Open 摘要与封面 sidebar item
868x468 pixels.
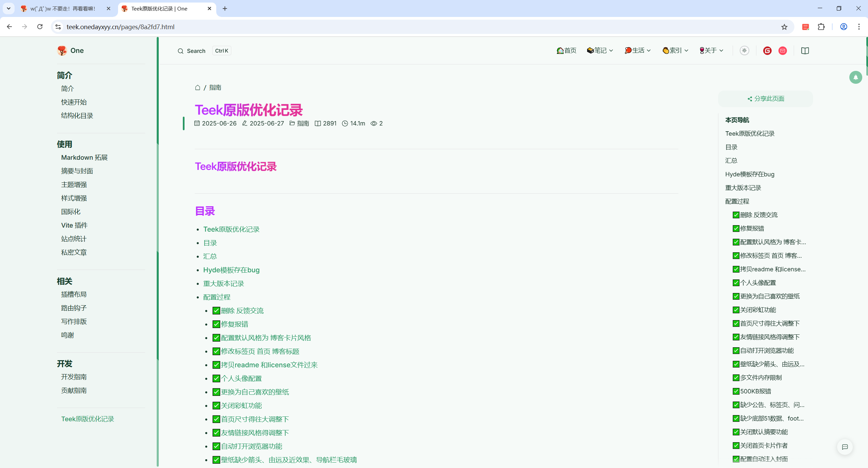(77, 171)
